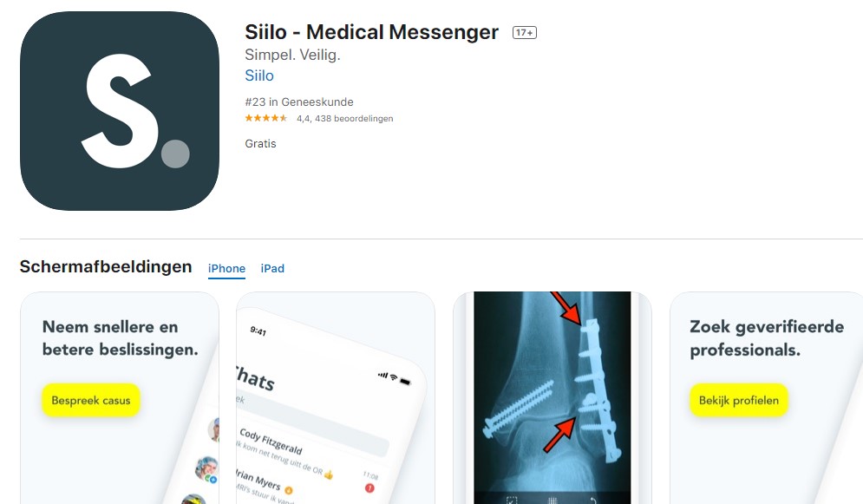863x504 pixels.
Task: Click the Bespreek casus yellow button
Action: pos(91,400)
